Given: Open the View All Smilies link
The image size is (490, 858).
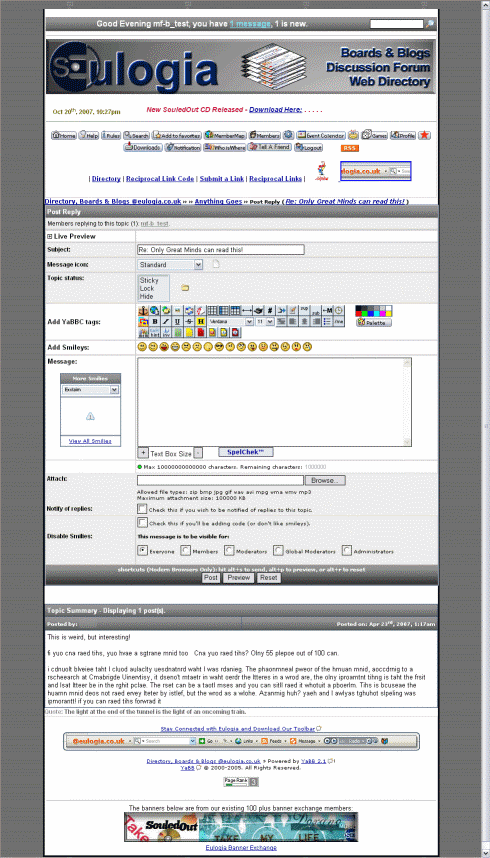Looking at the screenshot, I should tap(90, 440).
